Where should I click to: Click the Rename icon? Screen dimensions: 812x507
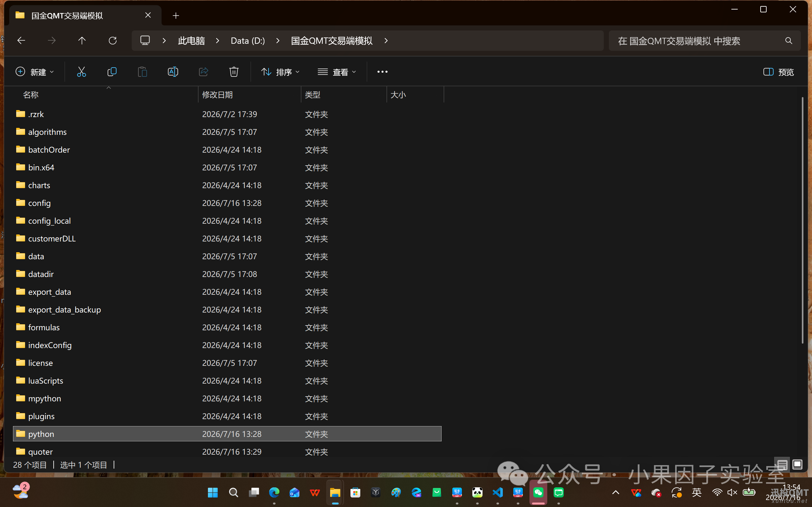(173, 72)
